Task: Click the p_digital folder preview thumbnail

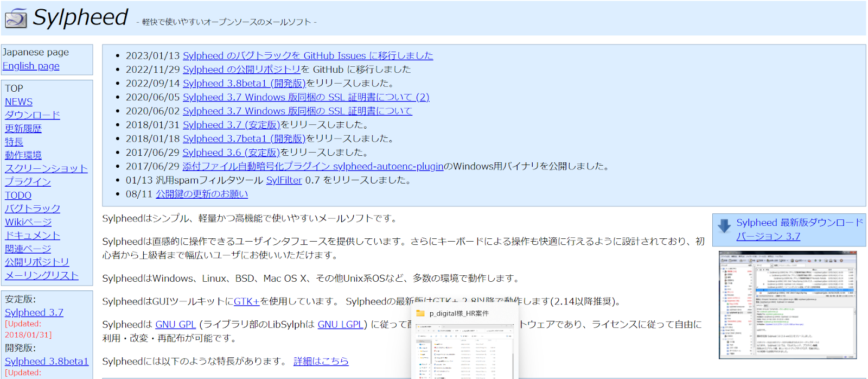Action: point(464,351)
